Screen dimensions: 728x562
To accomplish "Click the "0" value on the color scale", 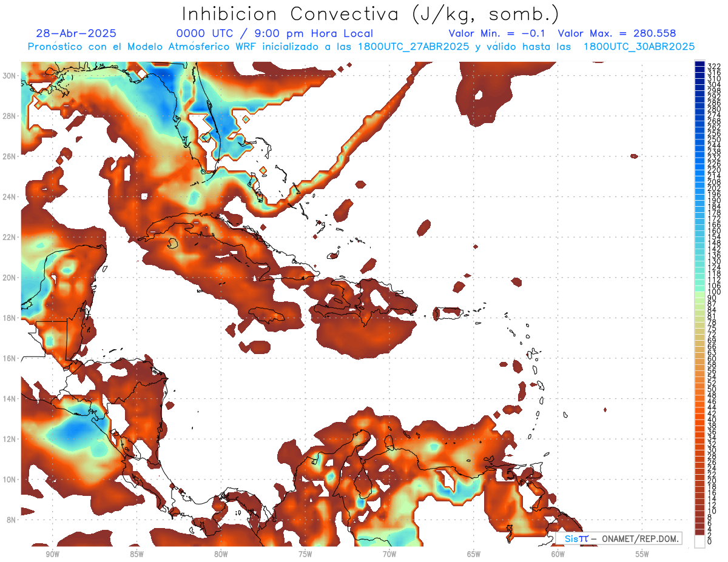I will point(710,541).
